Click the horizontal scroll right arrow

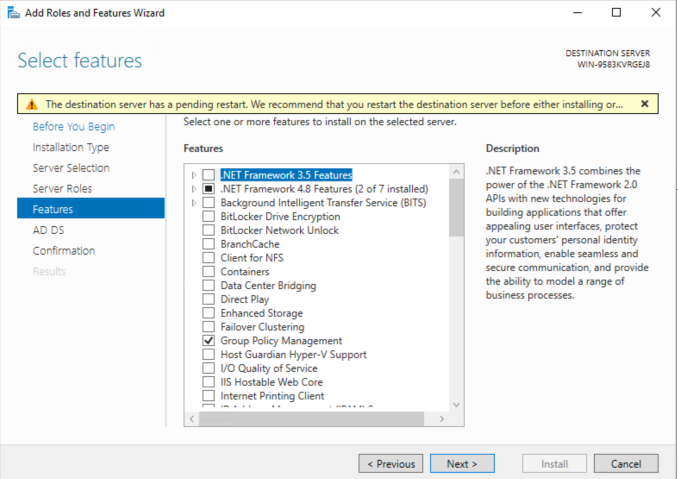441,418
